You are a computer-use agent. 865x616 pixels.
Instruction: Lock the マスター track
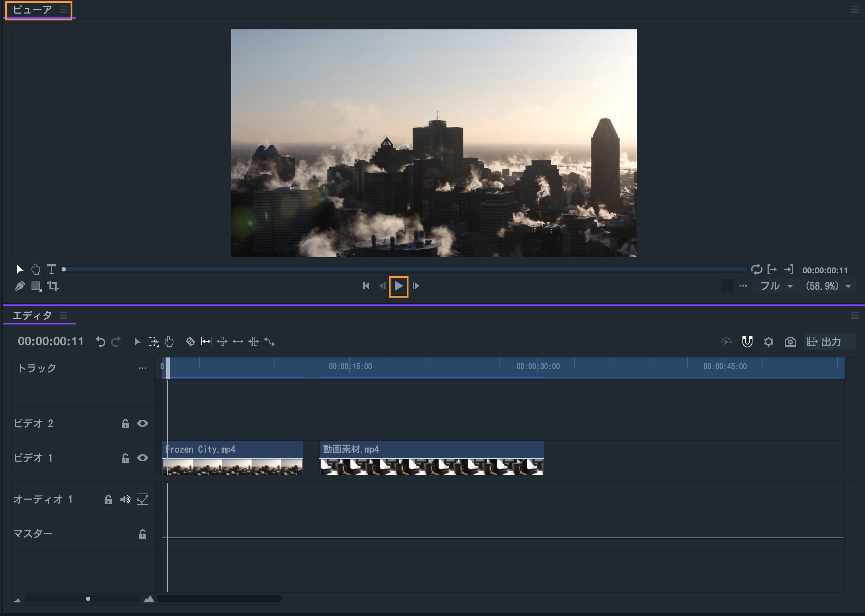tap(143, 534)
